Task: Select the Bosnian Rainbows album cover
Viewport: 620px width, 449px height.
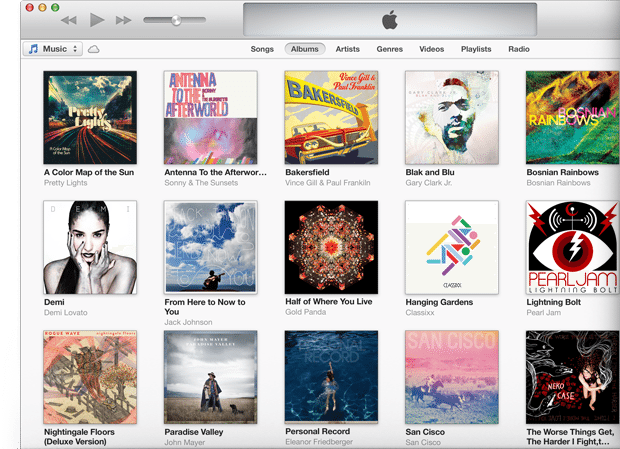Action: click(x=573, y=117)
